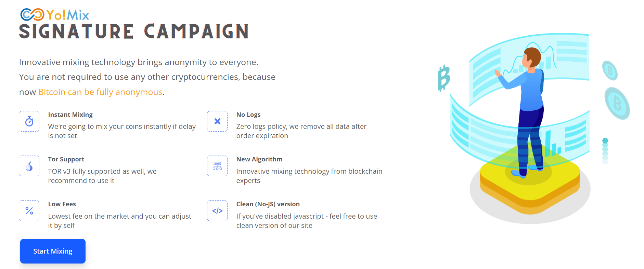Click the X icon for No Logs
644x269 pixels.
pos(217,121)
